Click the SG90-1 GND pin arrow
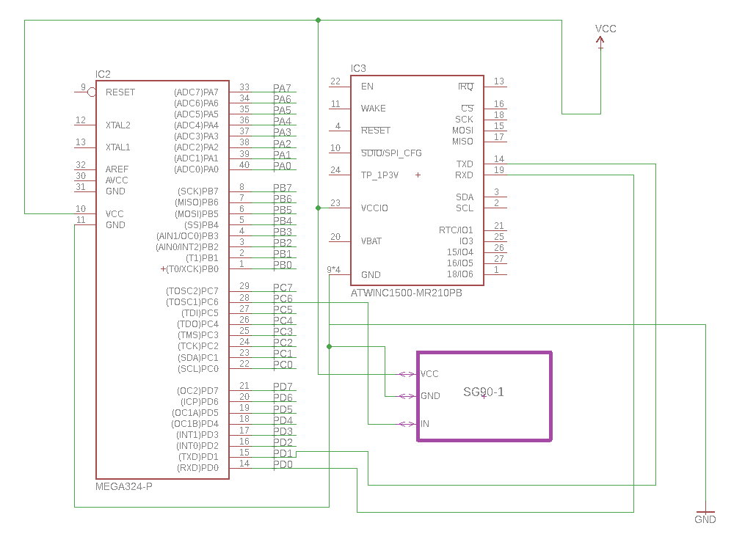 [x=406, y=396]
